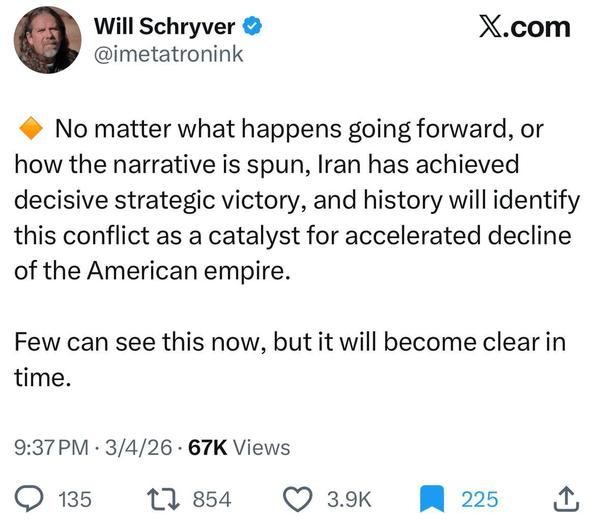This screenshot has height=520, width=600.
Task: Click the orange diamond emoji
Action: (x=30, y=129)
